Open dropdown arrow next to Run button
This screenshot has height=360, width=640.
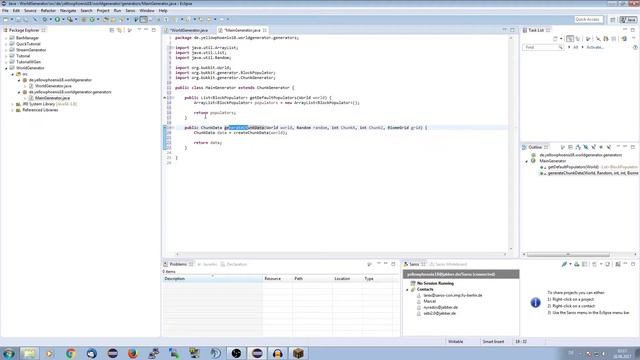[x=63, y=19]
